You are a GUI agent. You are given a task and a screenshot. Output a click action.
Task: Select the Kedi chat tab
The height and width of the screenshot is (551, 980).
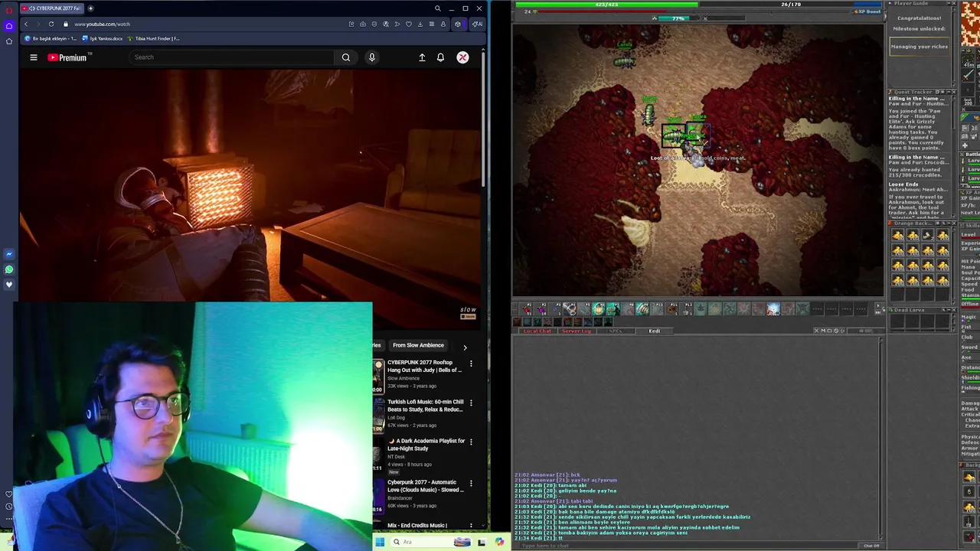pyautogui.click(x=655, y=331)
